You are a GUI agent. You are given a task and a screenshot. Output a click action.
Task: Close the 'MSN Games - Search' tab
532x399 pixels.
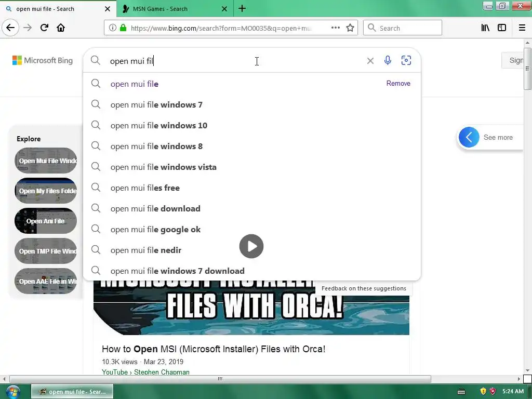coord(224,9)
